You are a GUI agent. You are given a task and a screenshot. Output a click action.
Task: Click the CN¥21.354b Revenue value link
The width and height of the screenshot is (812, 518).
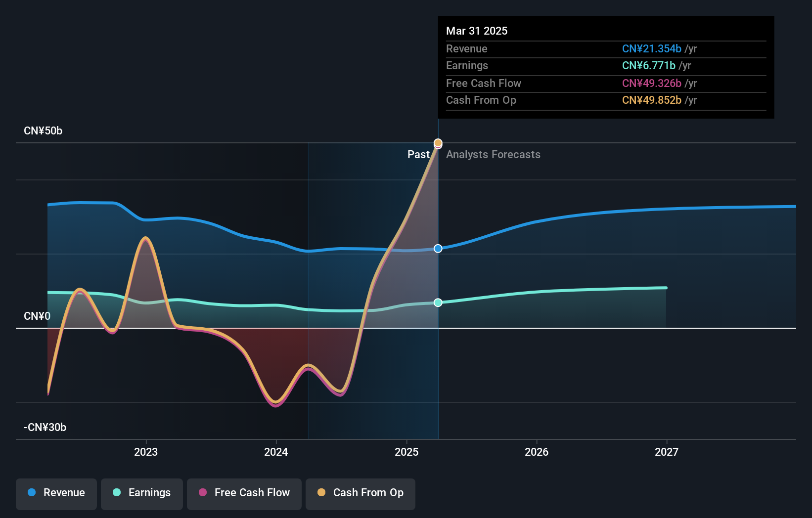[651, 48]
